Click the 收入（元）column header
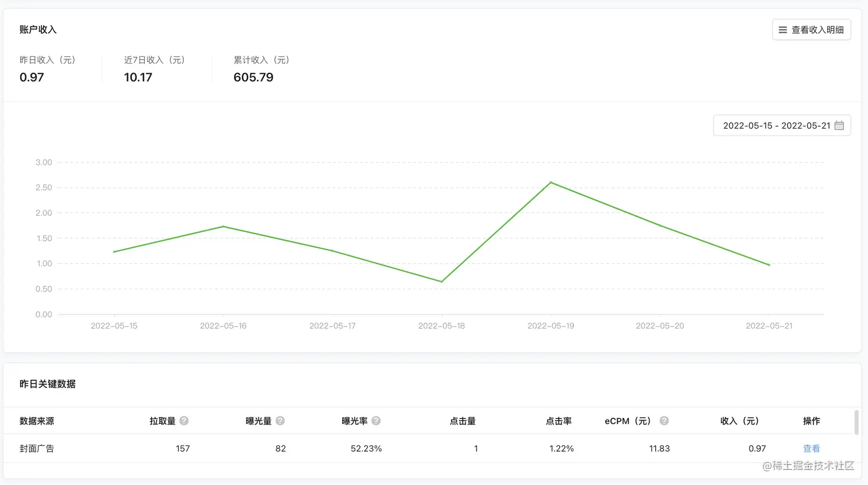This screenshot has height=485, width=868. pyautogui.click(x=740, y=421)
